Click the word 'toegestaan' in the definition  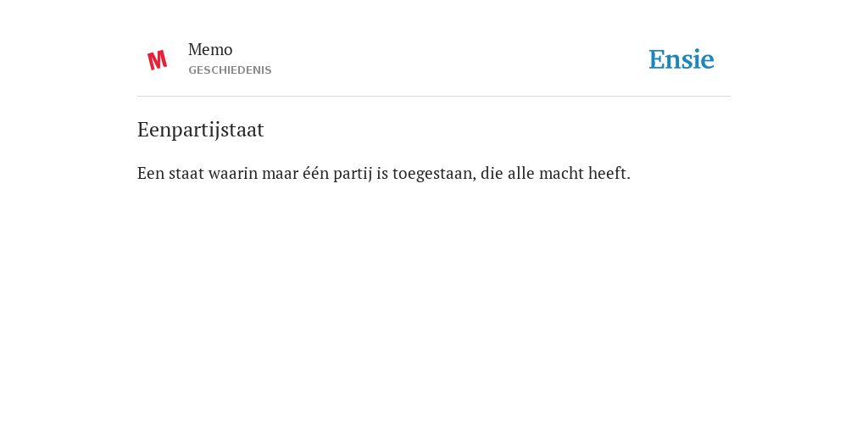(x=432, y=174)
